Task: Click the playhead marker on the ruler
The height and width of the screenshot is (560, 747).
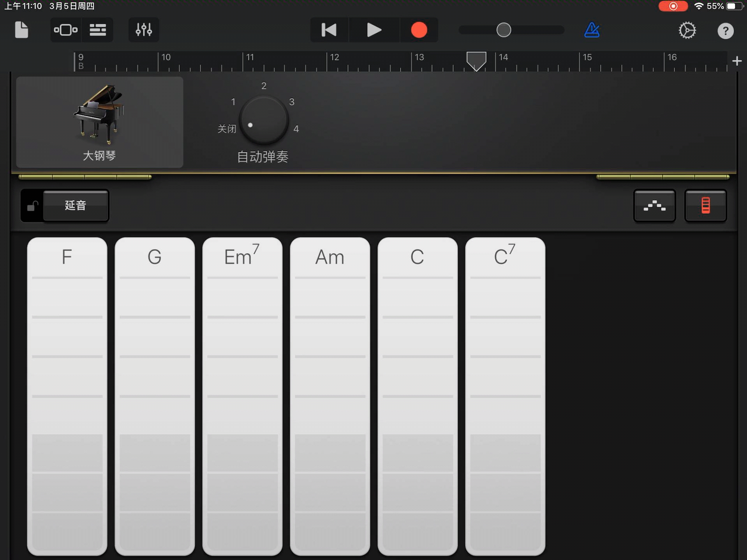Action: [x=476, y=61]
